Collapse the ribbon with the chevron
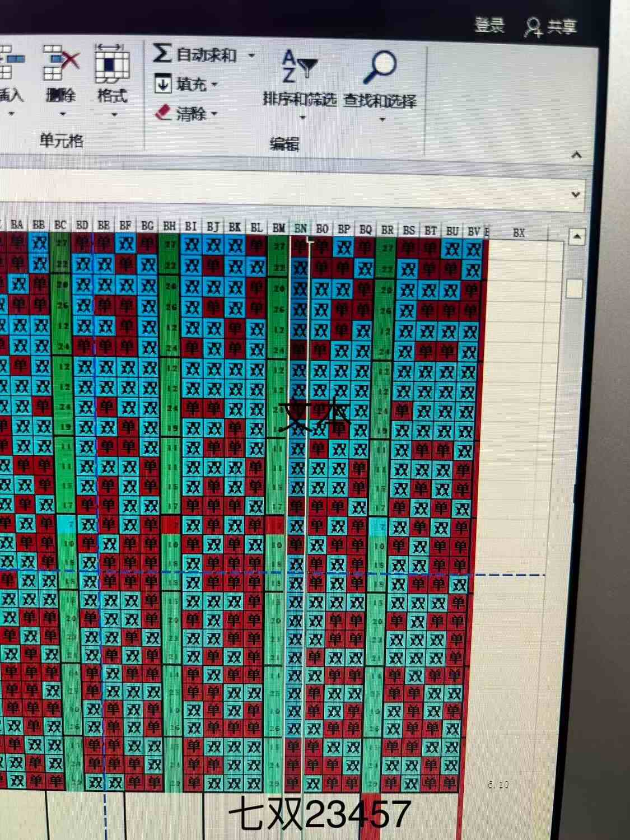Screen dimensions: 630x840 coord(576,155)
